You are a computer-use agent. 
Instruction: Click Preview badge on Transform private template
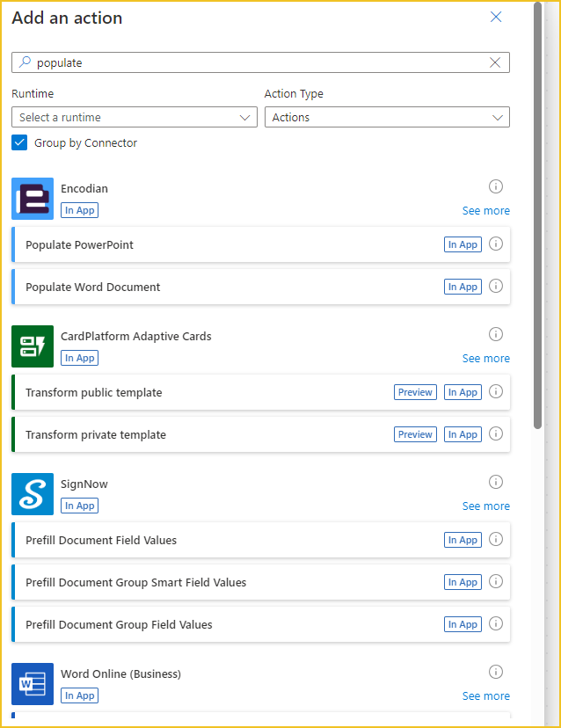(415, 434)
